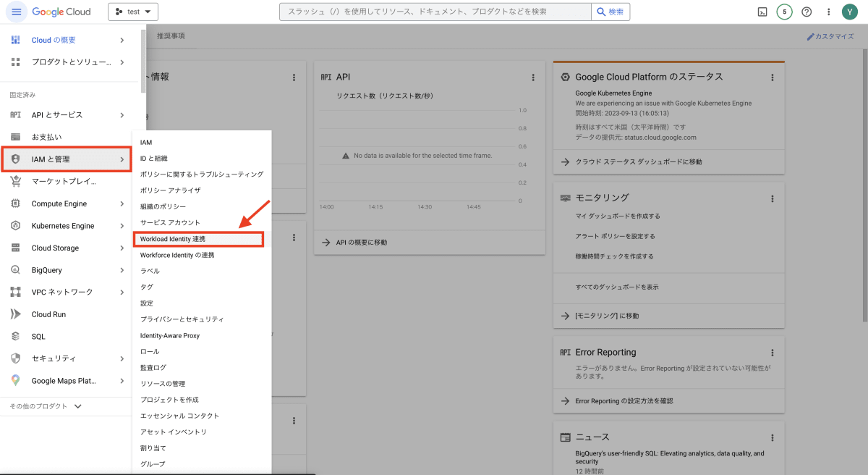Click the API とサービス icon
Image resolution: width=868 pixels, height=475 pixels.
tap(16, 114)
